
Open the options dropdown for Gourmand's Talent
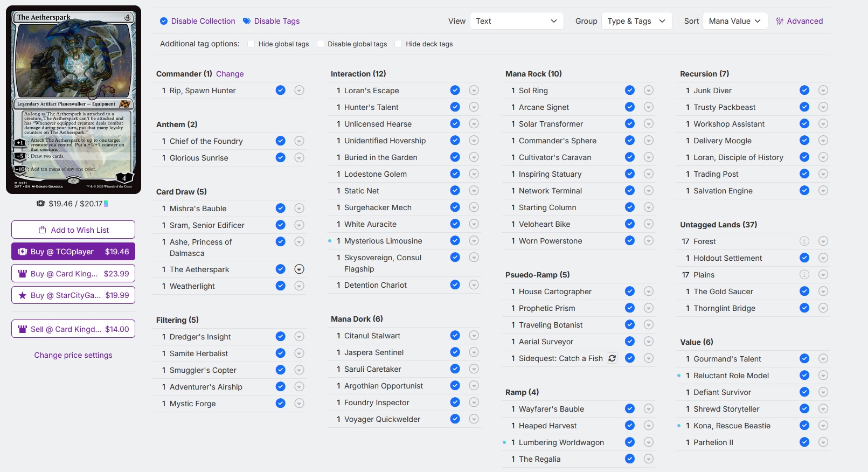tap(823, 359)
